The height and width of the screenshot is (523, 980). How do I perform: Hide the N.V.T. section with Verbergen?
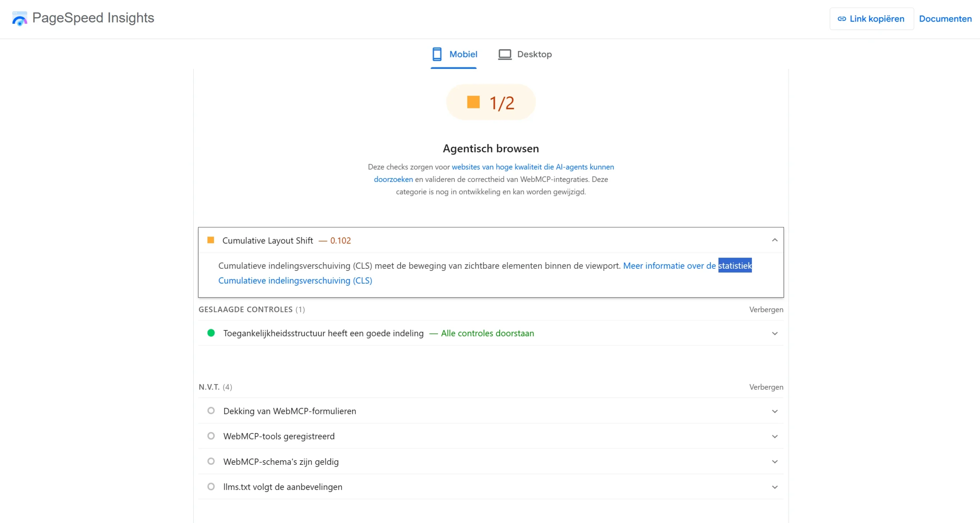[x=766, y=387]
